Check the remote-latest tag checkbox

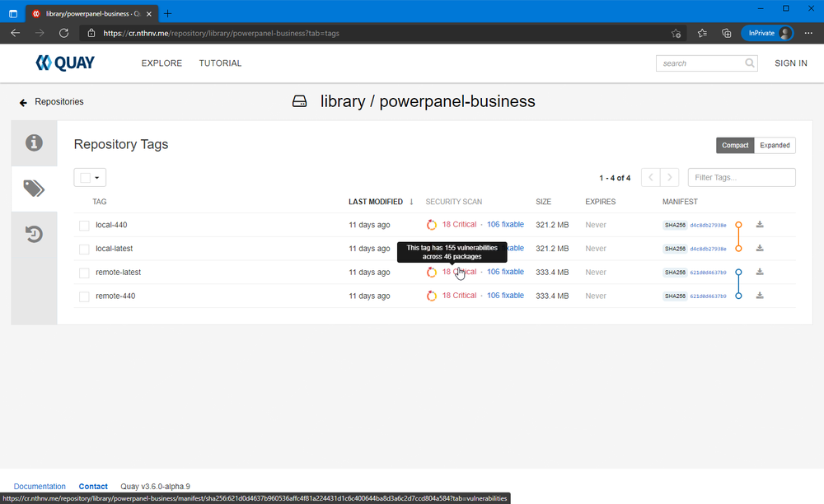click(x=84, y=273)
